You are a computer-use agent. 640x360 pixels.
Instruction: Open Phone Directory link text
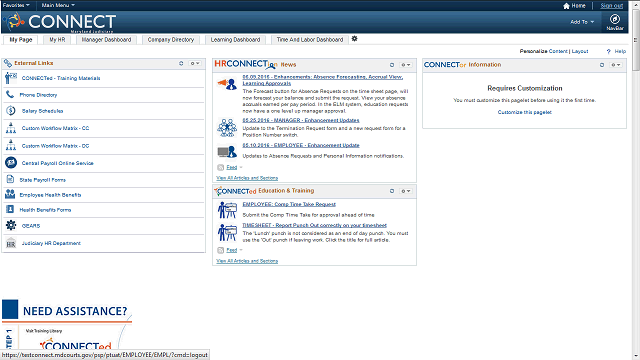38,95
